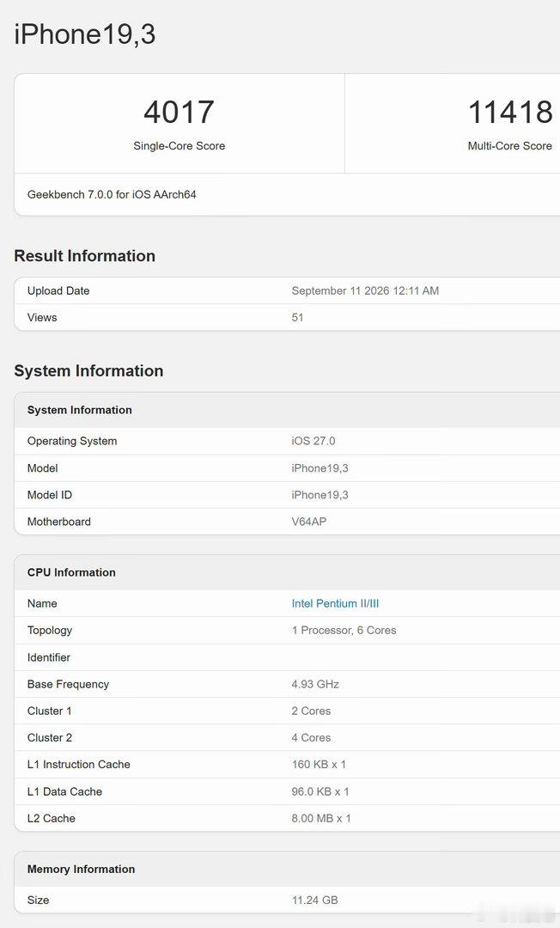Click the L2 Cache row label
This screenshot has width=560, height=928.
pos(51,819)
